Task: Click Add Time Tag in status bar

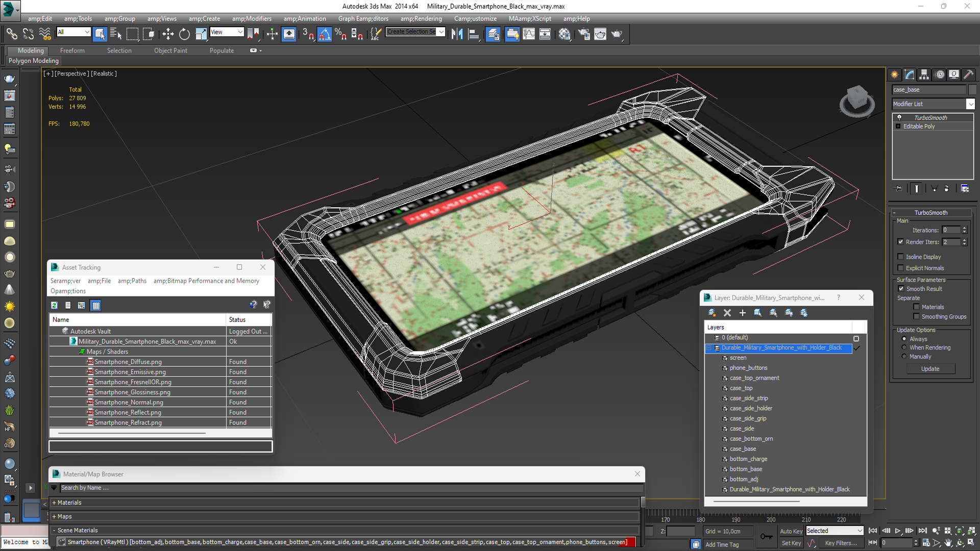Action: [x=722, y=544]
